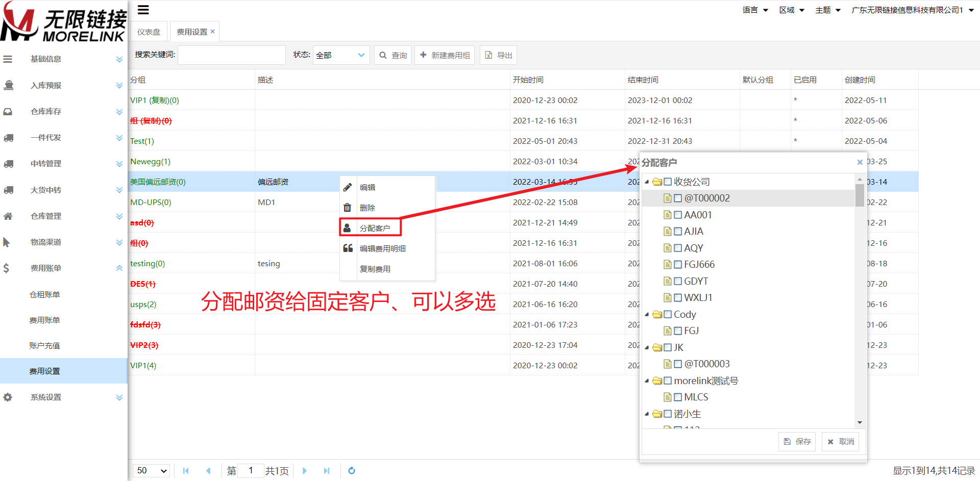Click 新建费用组 button

click(445, 55)
